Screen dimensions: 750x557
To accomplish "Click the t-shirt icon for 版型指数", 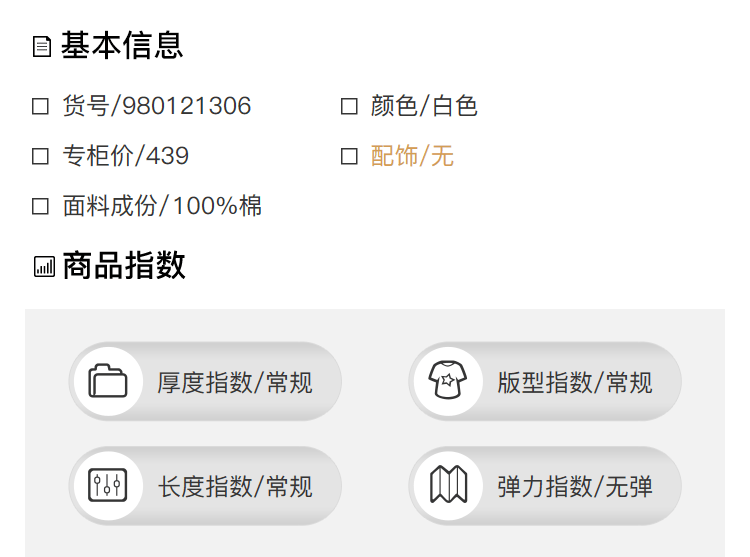I will (x=448, y=382).
